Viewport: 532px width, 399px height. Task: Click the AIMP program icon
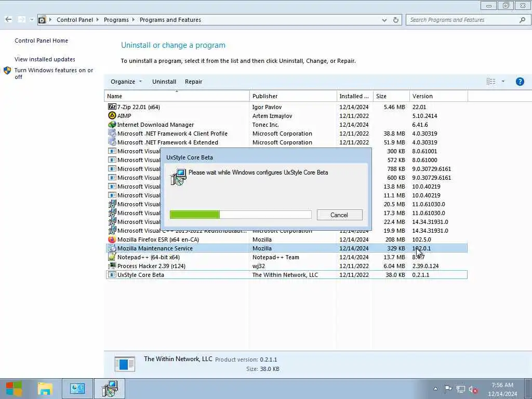coord(112,116)
